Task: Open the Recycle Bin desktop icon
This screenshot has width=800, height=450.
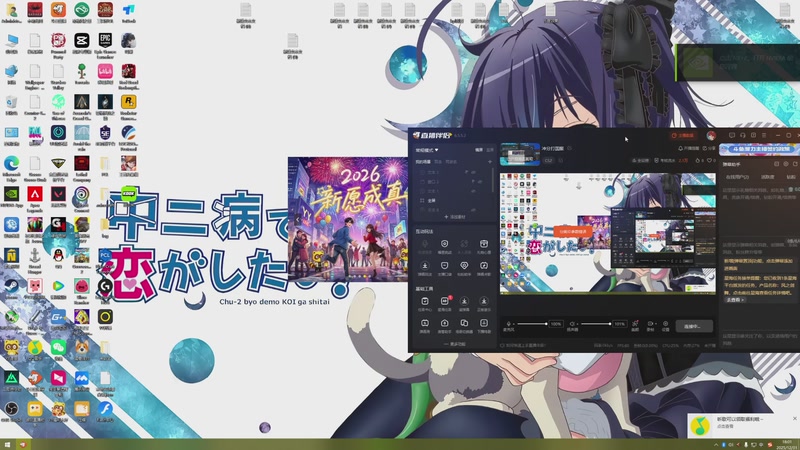Action: point(11,102)
